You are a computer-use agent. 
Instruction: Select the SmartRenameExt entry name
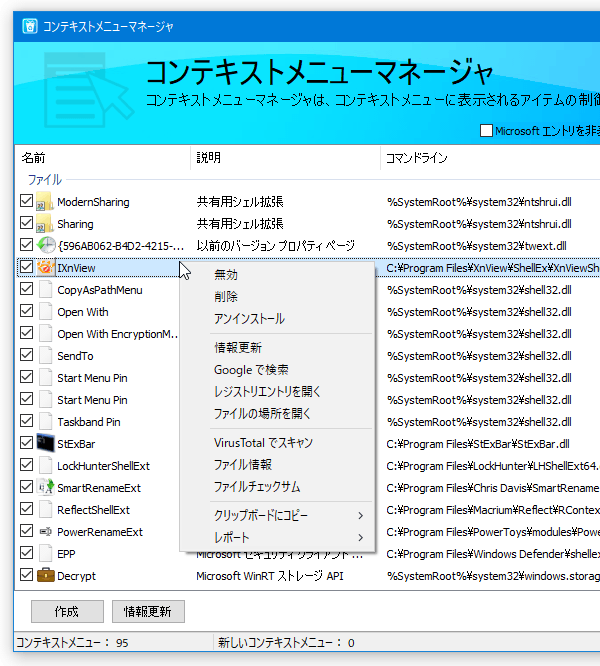click(99, 488)
